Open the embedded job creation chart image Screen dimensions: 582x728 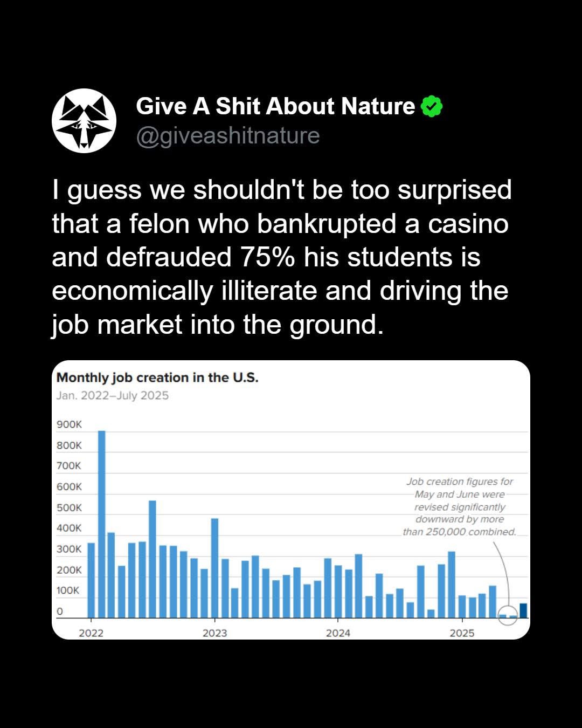pos(291,500)
